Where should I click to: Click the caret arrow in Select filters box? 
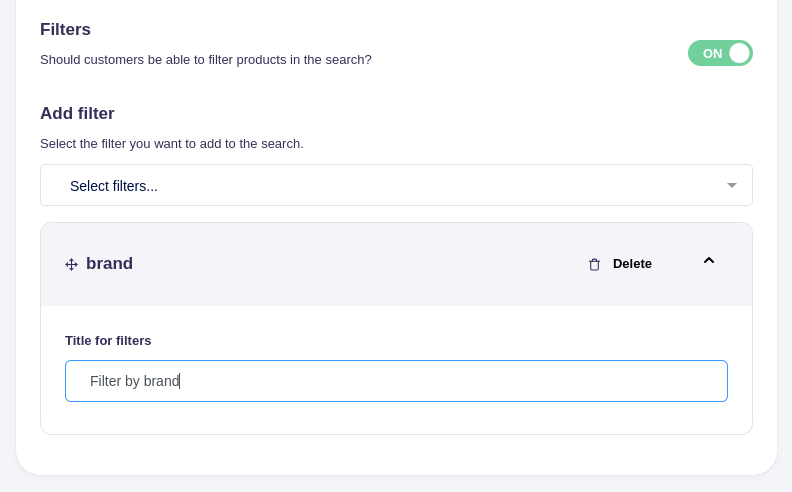(x=731, y=185)
